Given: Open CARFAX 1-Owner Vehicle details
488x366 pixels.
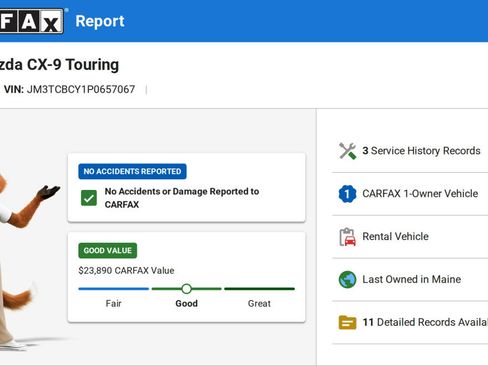Looking at the screenshot, I should point(410,194).
